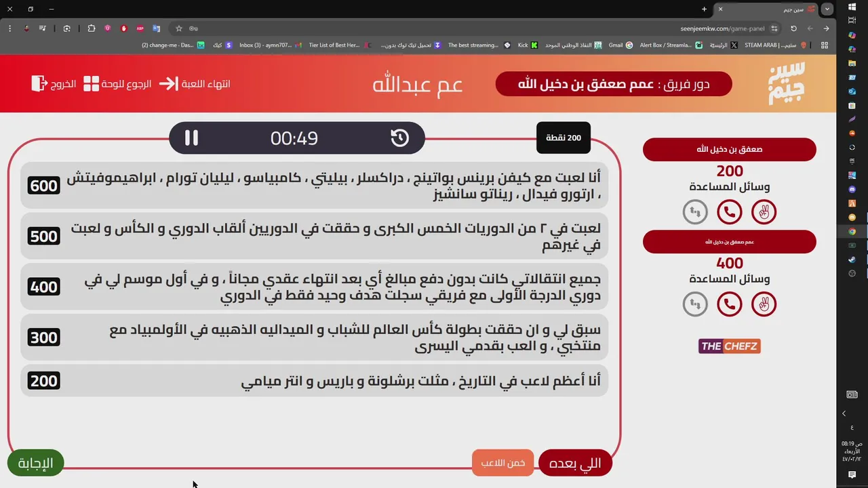Click the 200 نقطة badge
The width and height of the screenshot is (868, 488).
(x=564, y=138)
